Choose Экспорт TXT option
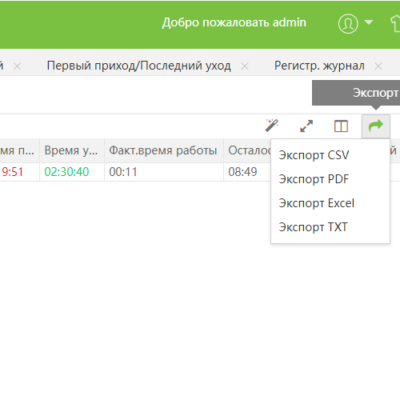400x400 pixels. tap(313, 227)
